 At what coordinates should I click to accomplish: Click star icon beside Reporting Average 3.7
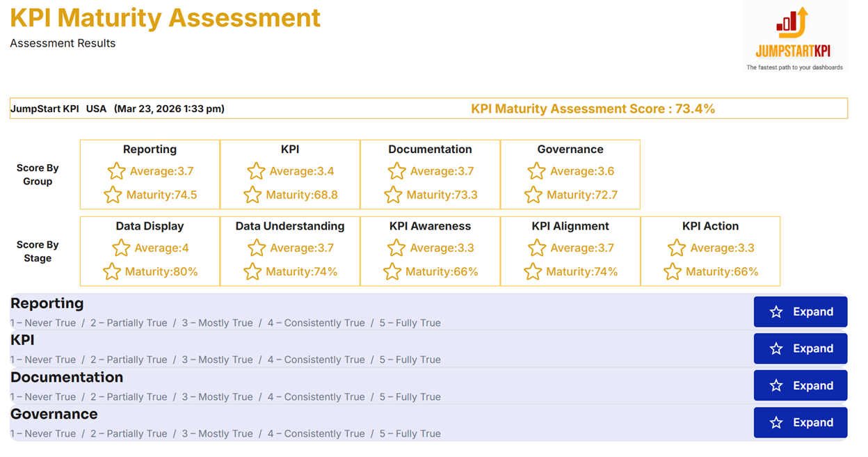pos(116,171)
